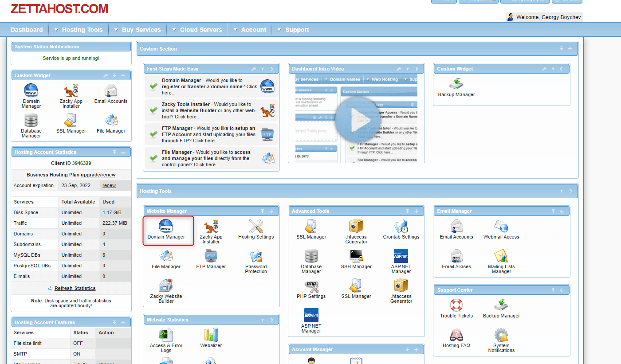Launch Zacky Website Builder

[166, 291]
